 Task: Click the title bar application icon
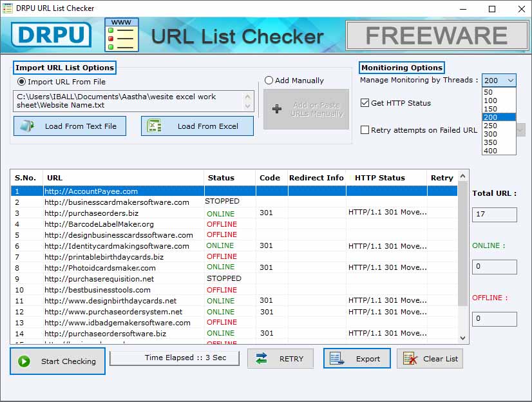(8, 8)
